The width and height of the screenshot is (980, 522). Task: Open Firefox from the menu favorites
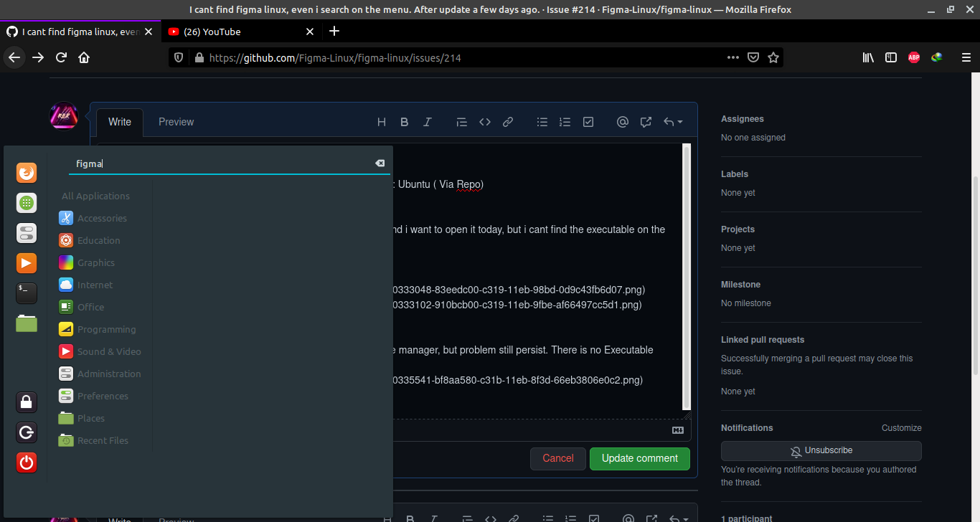(27, 173)
